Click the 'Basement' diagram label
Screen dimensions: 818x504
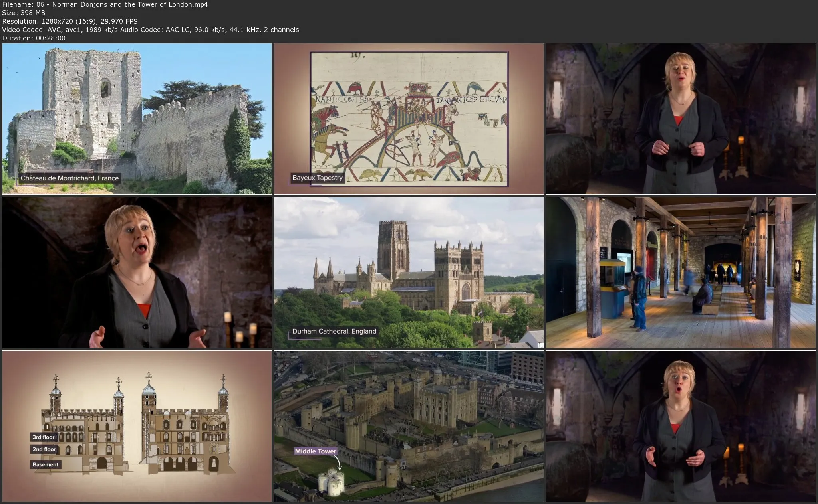(x=46, y=464)
